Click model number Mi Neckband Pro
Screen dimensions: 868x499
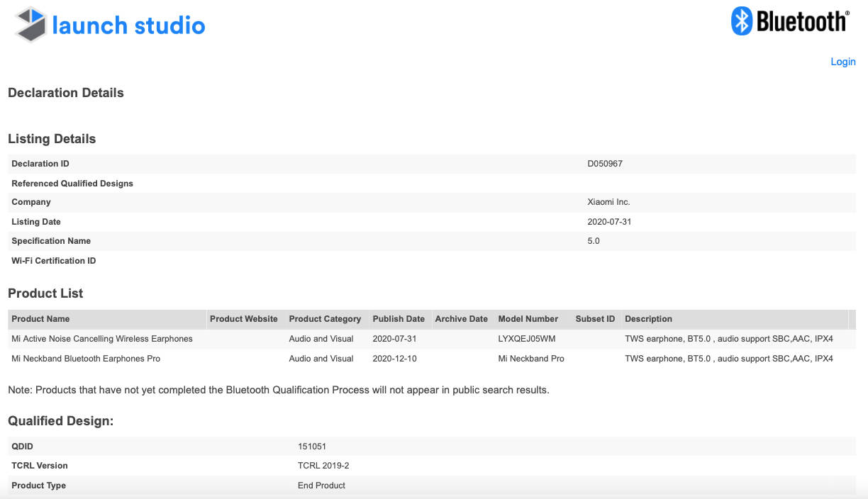531,359
